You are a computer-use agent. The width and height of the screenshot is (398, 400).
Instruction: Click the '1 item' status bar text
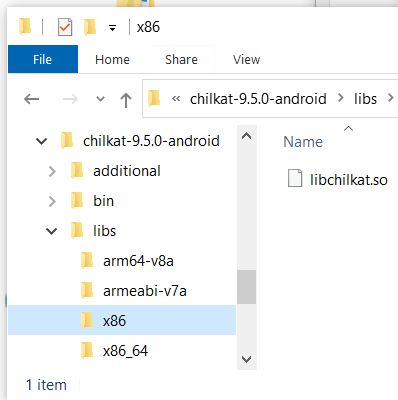tap(46, 385)
